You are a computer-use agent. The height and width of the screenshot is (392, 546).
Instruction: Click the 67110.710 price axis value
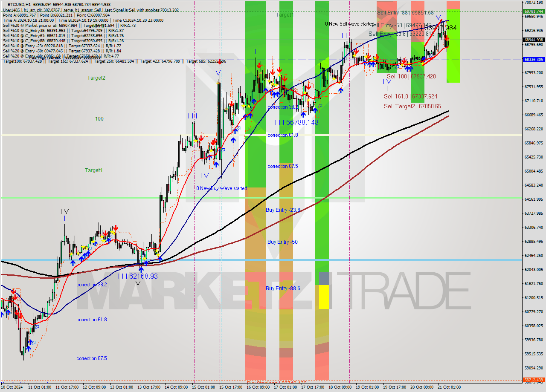tap(533, 101)
